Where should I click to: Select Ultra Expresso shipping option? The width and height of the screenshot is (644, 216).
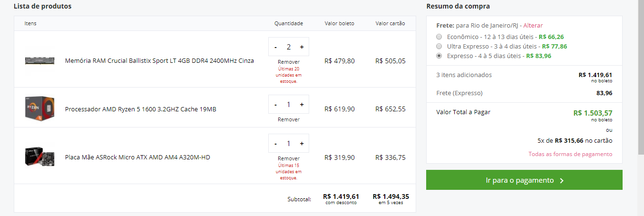pyautogui.click(x=439, y=46)
